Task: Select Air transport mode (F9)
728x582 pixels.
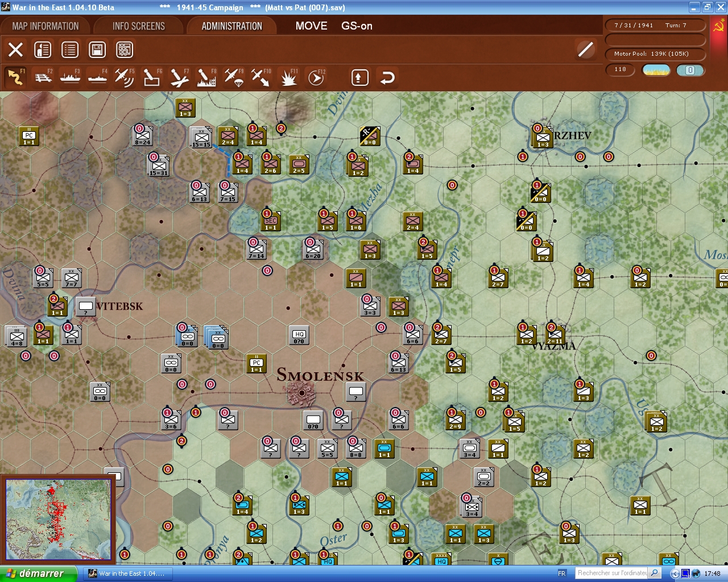Action: [234, 77]
